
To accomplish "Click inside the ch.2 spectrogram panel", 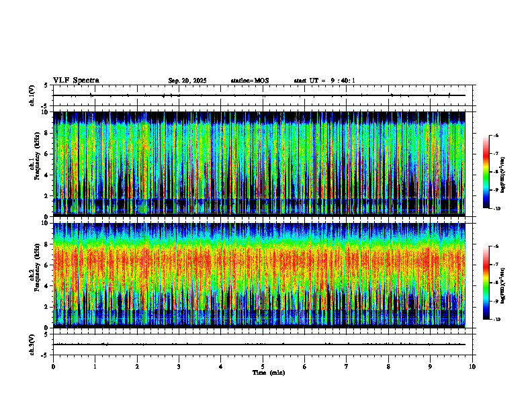I will [x=259, y=275].
